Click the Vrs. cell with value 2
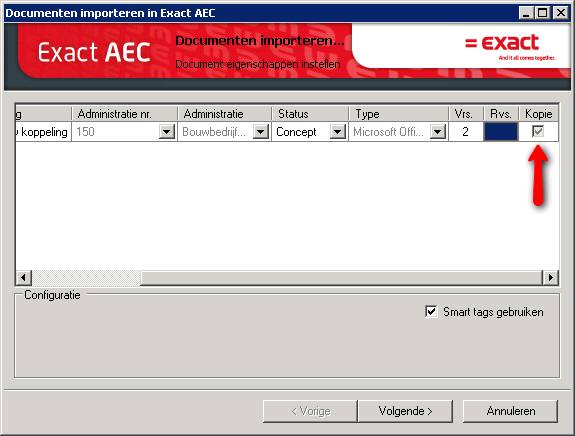The height and width of the screenshot is (436, 575). 465,132
